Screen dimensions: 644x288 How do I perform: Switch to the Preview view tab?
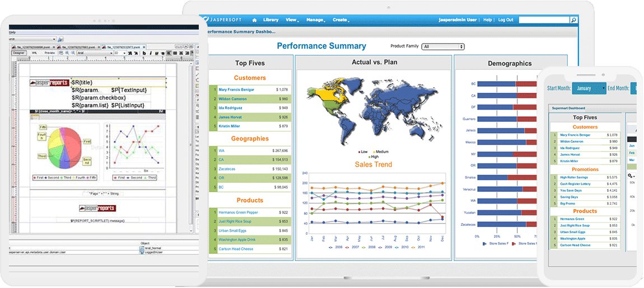(x=50, y=53)
